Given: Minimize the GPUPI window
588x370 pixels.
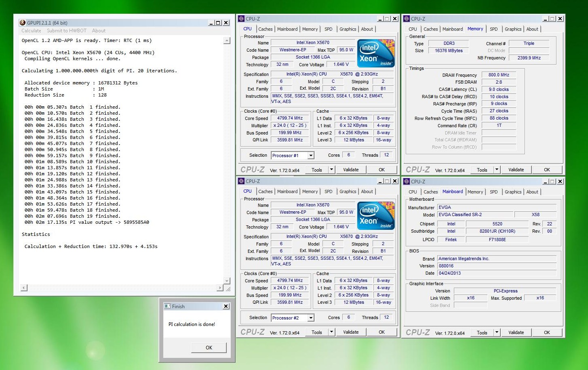Looking at the screenshot, I should point(211,23).
